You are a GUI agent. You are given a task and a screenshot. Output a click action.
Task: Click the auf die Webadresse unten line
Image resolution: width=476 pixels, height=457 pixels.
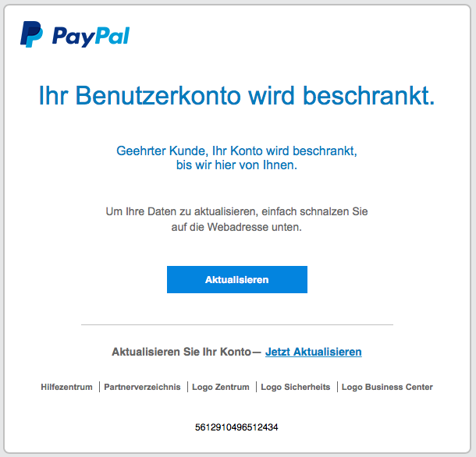coord(236,227)
